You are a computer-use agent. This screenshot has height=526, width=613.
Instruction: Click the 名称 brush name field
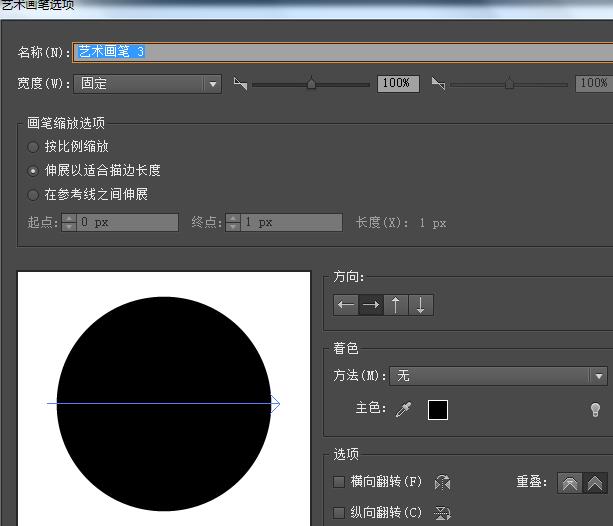pyautogui.click(x=343, y=52)
